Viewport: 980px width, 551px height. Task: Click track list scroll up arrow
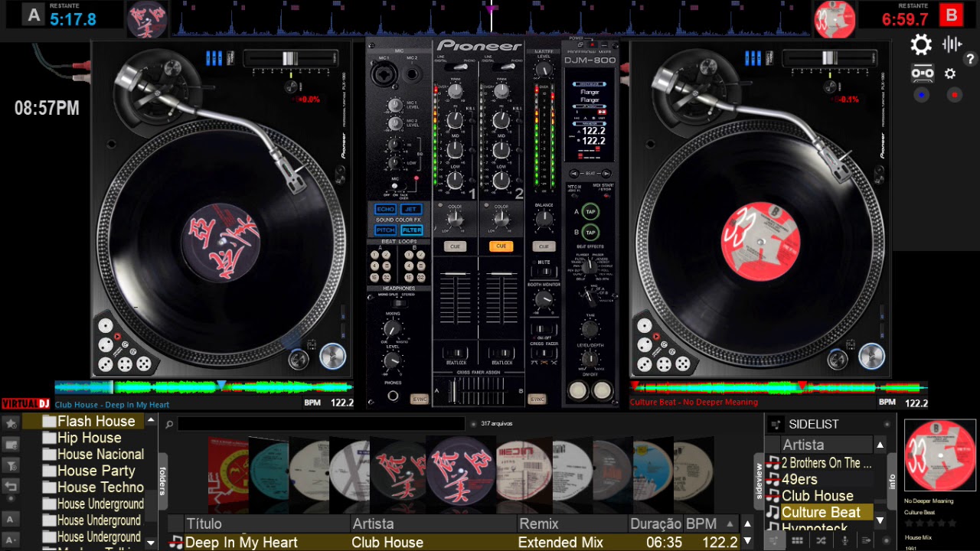(748, 523)
